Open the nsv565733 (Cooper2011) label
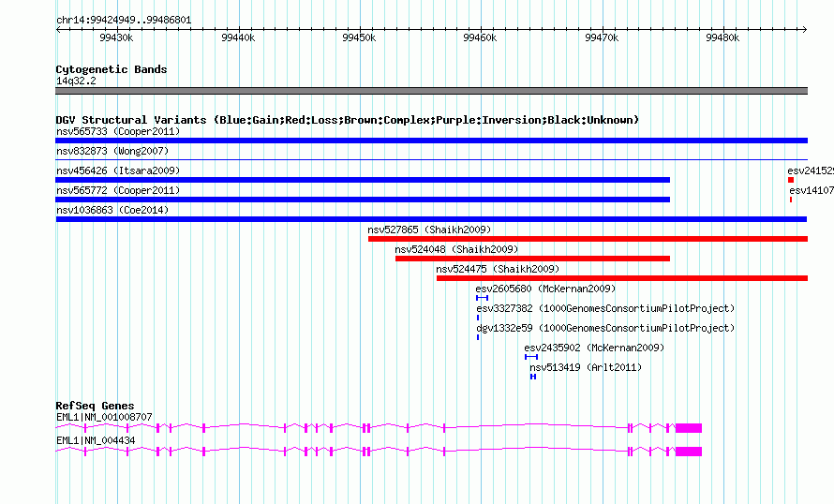This screenshot has width=834, height=504. [x=118, y=131]
